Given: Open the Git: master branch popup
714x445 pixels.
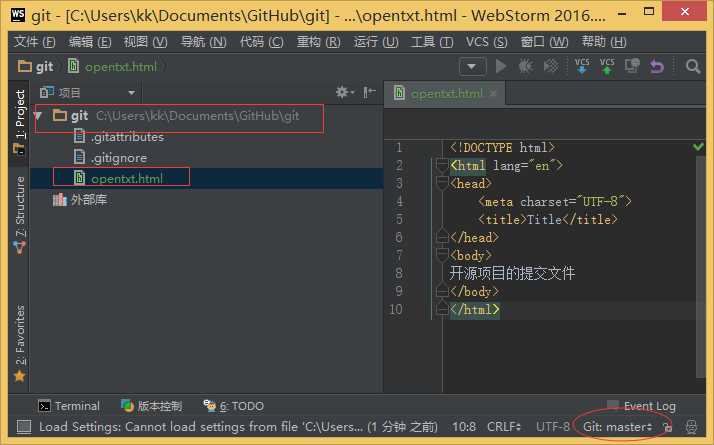Looking at the screenshot, I should (x=617, y=427).
